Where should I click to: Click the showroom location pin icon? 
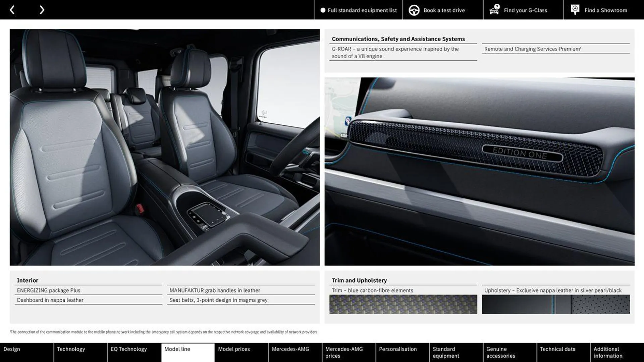point(575,9)
